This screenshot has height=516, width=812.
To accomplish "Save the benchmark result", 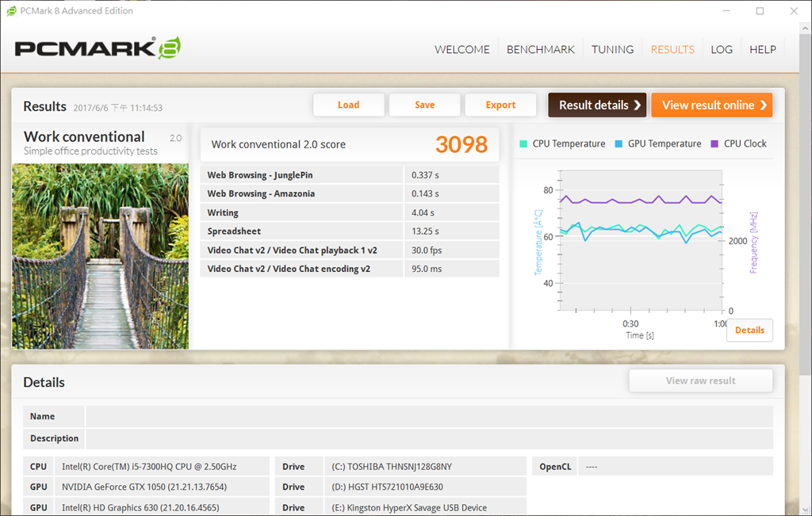I will tap(424, 105).
